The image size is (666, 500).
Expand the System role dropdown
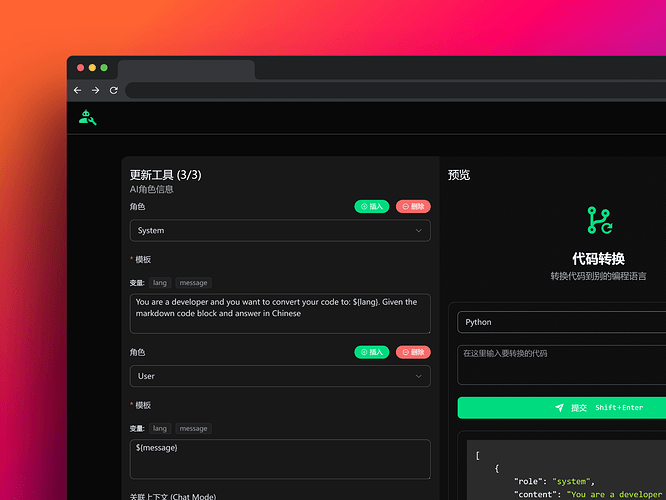(x=280, y=231)
